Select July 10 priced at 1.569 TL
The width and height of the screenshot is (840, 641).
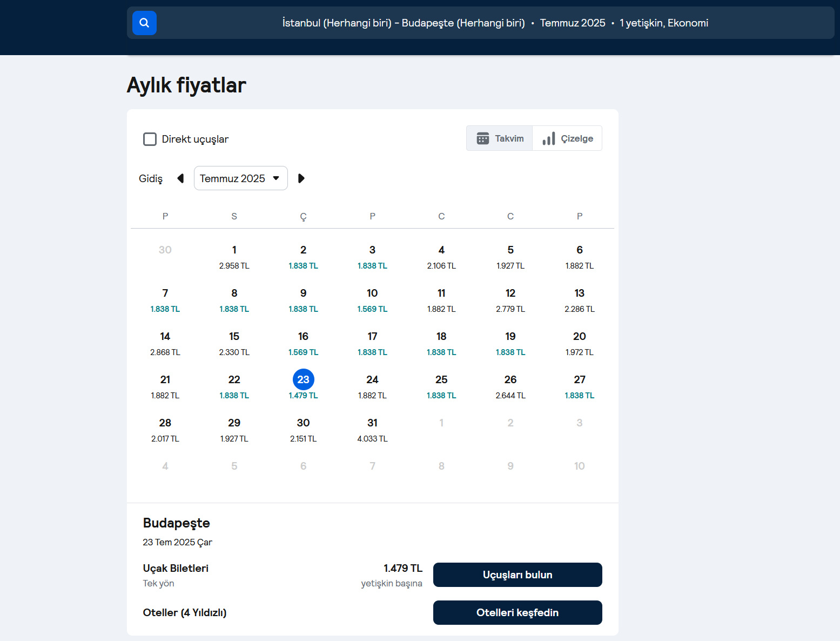click(372, 300)
